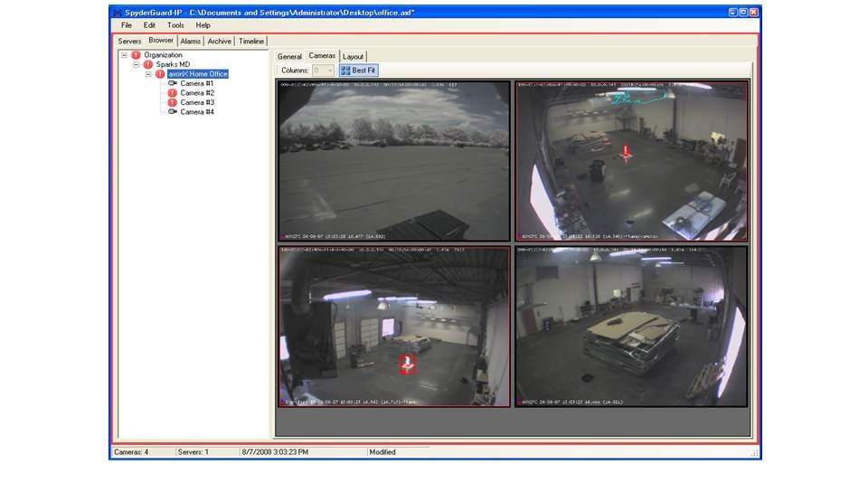Viewport: 868px width, 493px height.
Task: Click the camera icon beside Camera #1
Action: click(x=172, y=83)
